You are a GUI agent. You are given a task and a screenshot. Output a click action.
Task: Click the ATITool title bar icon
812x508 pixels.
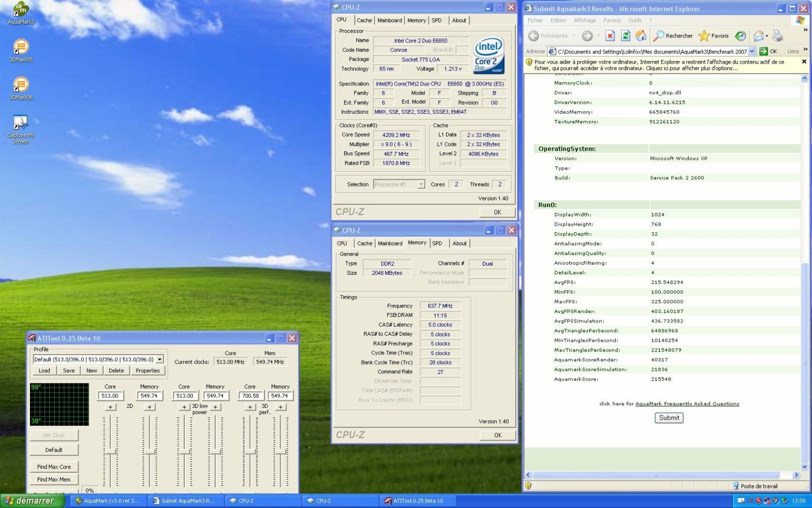coord(32,338)
